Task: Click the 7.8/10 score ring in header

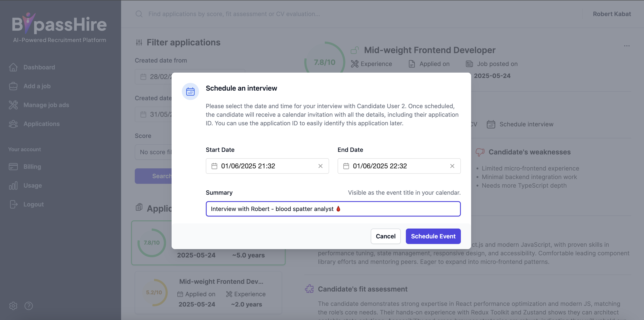Action: tap(325, 62)
